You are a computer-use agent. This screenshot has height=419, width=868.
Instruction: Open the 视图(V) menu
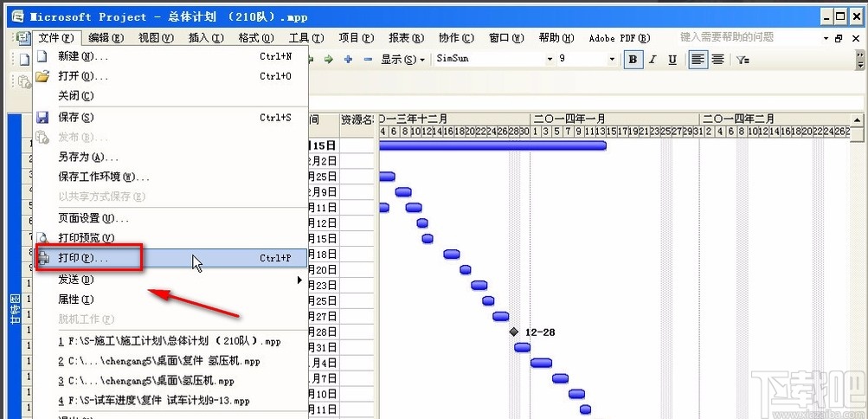156,38
